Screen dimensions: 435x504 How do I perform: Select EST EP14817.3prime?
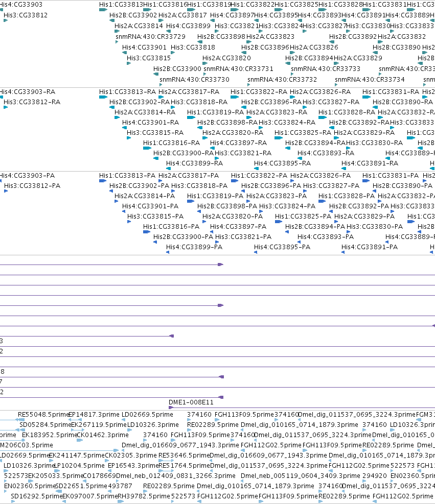tap(94, 414)
